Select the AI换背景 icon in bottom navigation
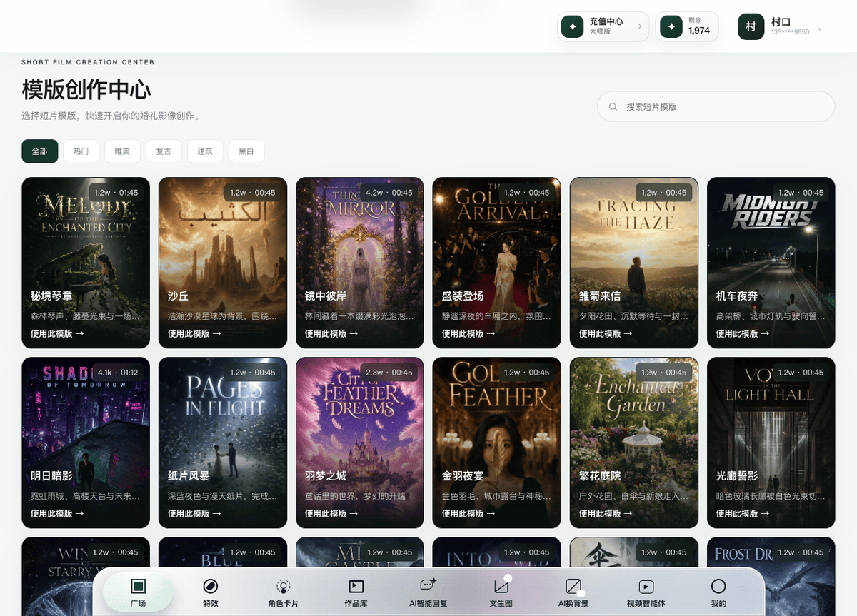This screenshot has height=616, width=857. coord(573,587)
